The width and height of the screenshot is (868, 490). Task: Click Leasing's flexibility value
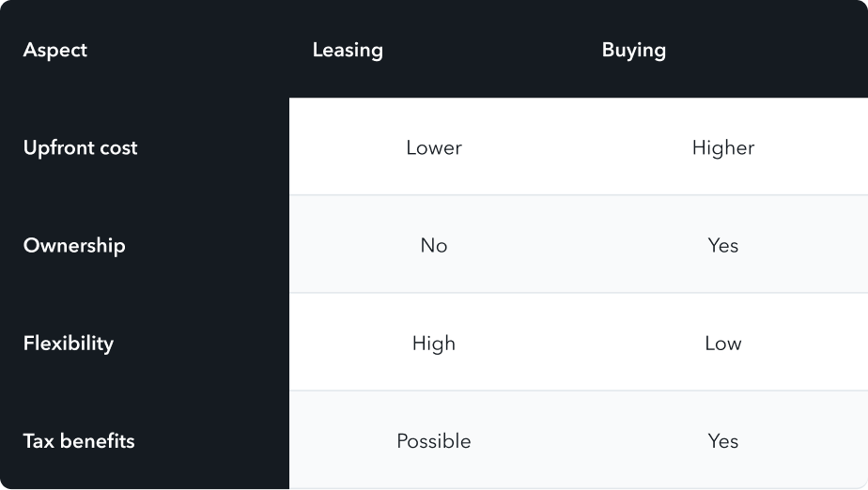(x=434, y=344)
